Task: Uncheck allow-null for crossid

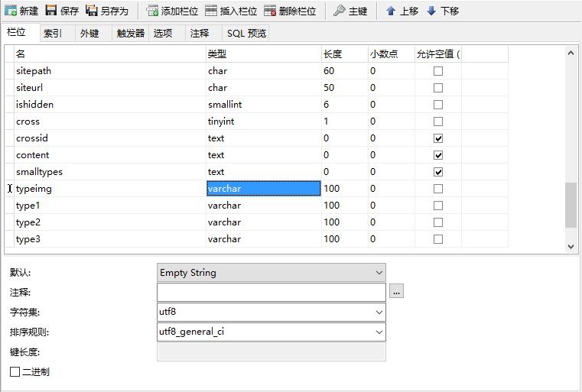Action: (438, 138)
